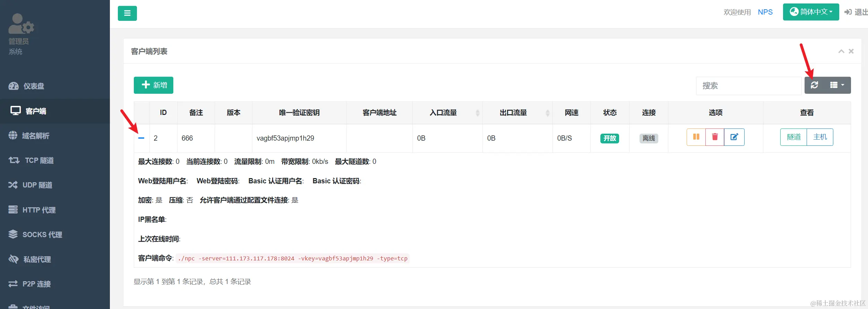Sort by 入口流量 column
This screenshot has width=868, height=309.
pyautogui.click(x=448, y=113)
